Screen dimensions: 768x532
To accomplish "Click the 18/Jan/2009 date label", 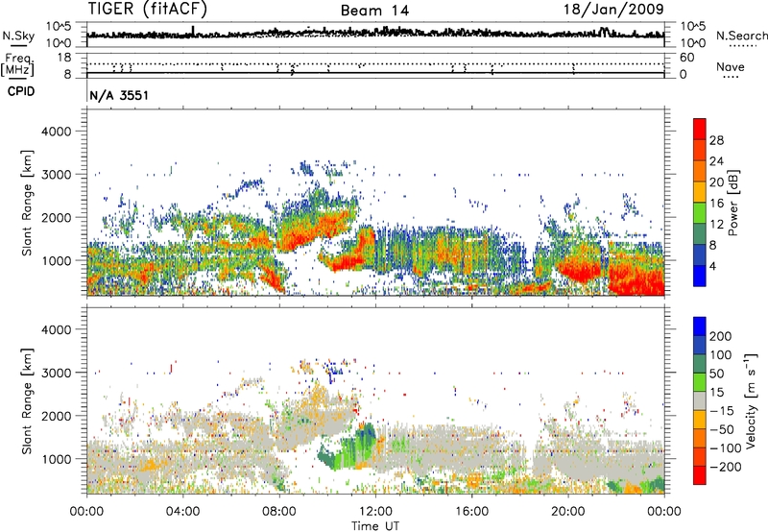I will (613, 10).
